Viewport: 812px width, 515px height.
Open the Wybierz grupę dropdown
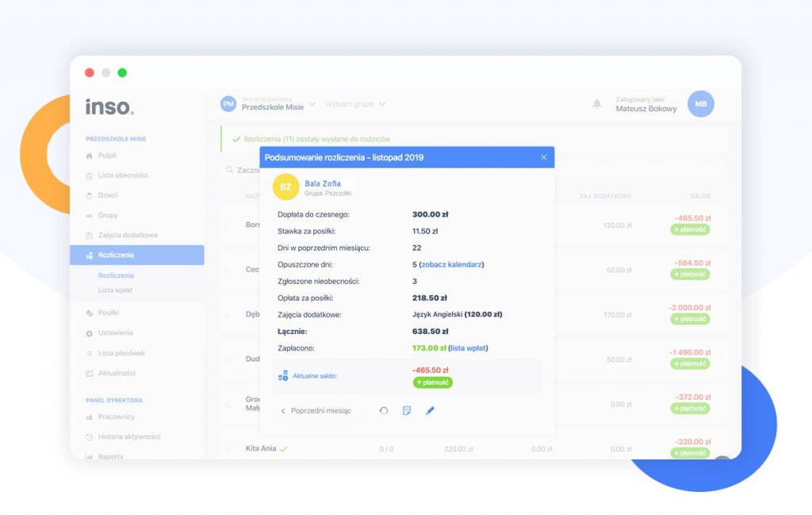pos(355,104)
